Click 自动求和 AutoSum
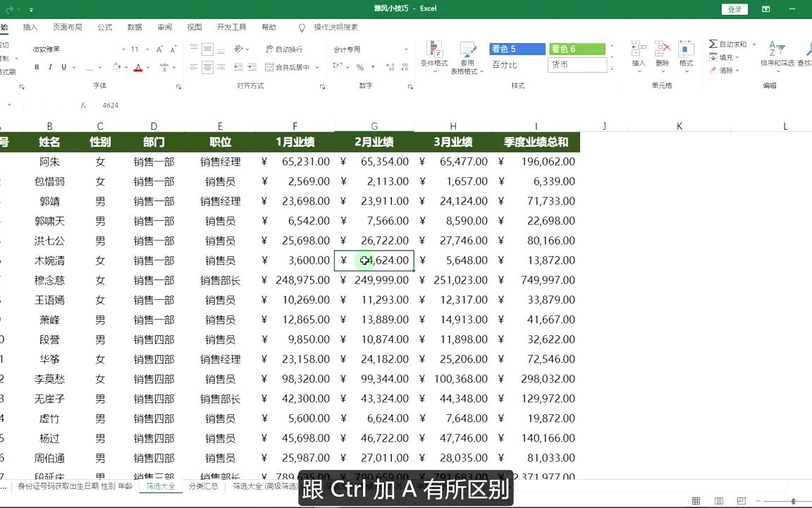 pos(728,44)
